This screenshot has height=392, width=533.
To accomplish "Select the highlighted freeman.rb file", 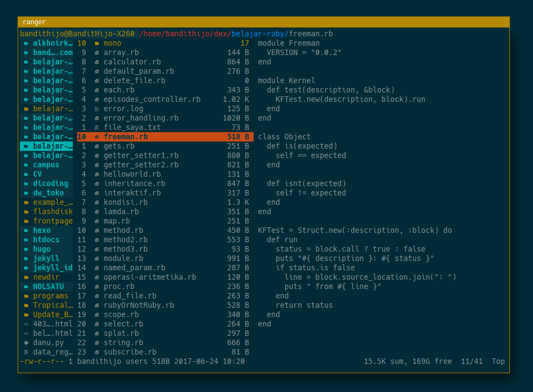I will coord(126,137).
